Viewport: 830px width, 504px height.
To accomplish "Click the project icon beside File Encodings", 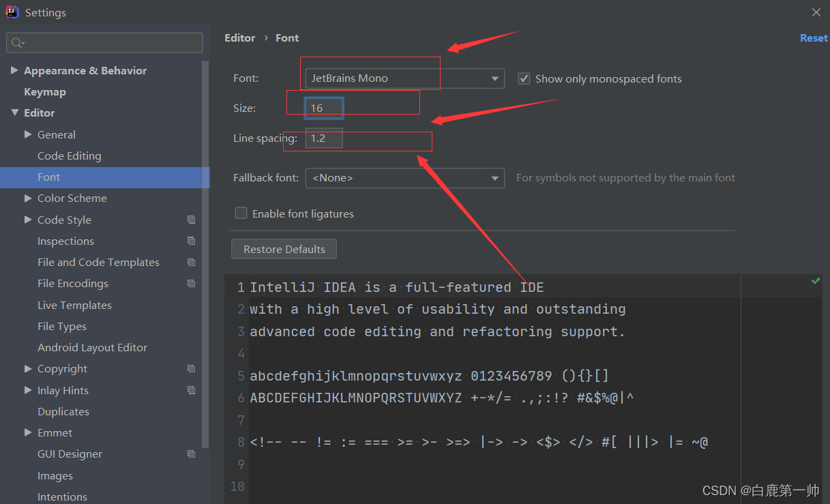I will (x=191, y=283).
